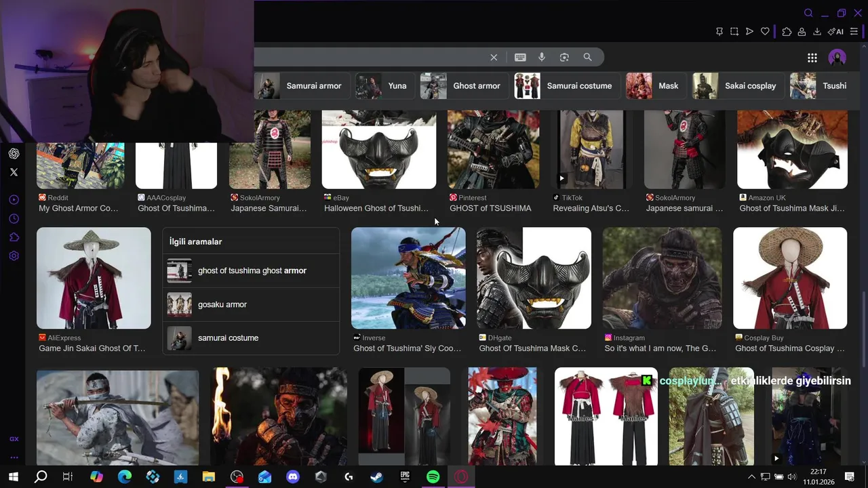
Task: Click the magnifier search submit icon
Action: click(x=587, y=58)
